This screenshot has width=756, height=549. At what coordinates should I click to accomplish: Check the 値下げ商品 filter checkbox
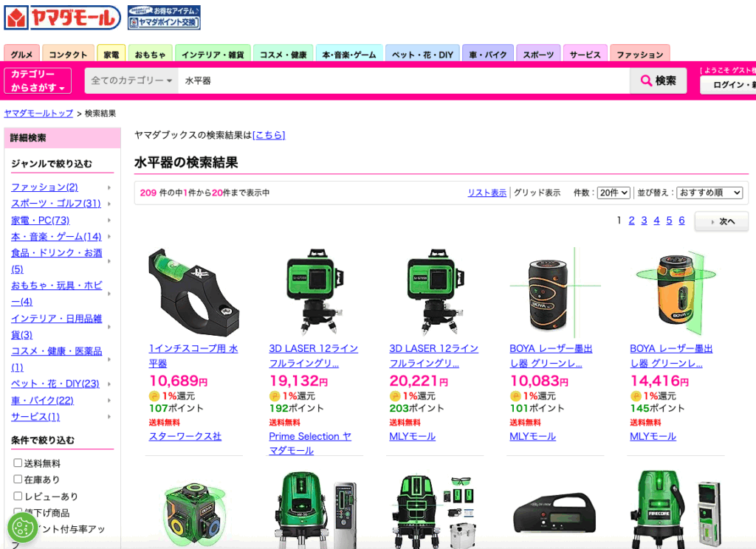coord(18,511)
